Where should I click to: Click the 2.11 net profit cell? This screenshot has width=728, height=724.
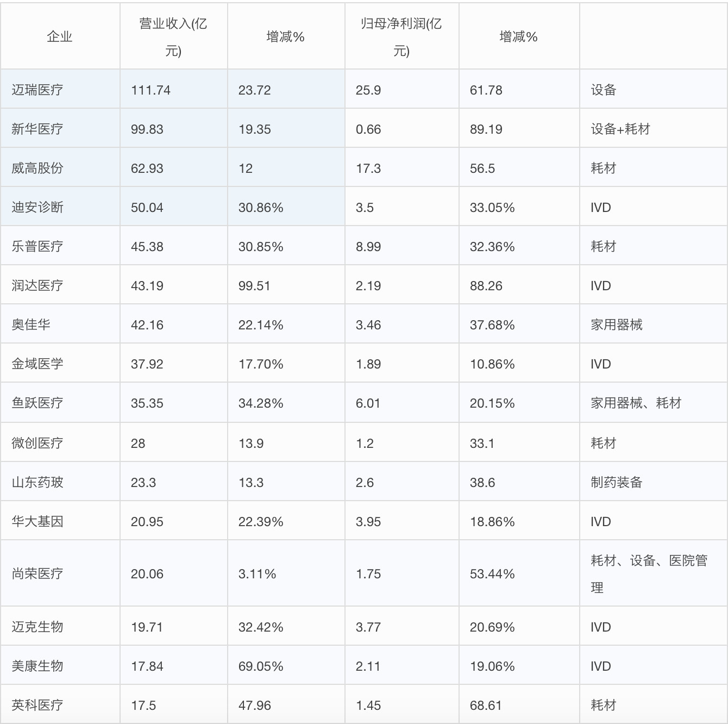click(x=402, y=665)
